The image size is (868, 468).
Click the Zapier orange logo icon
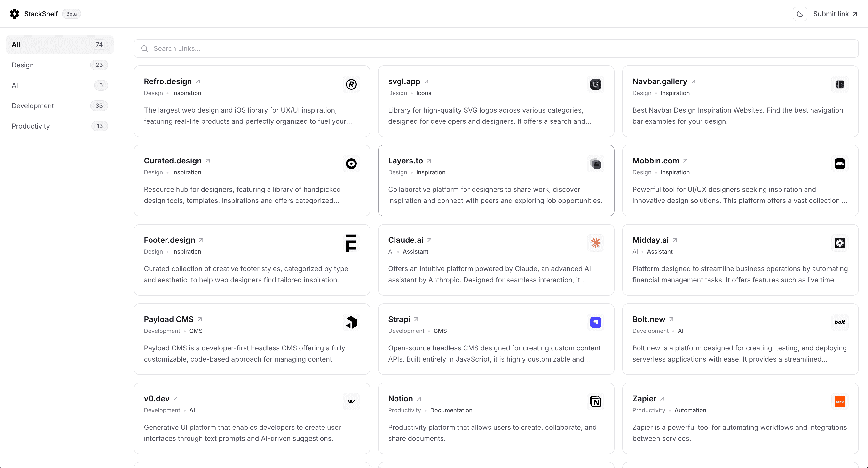(x=840, y=402)
